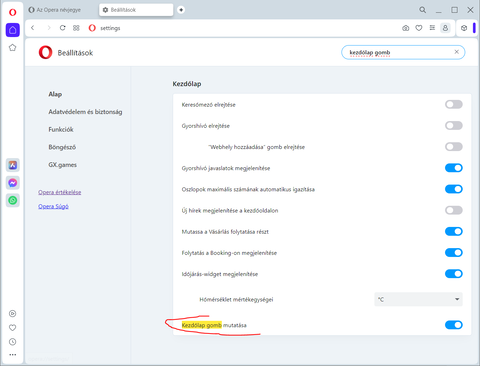Open the Opera Súgó link
This screenshot has width=480, height=366.
tap(53, 206)
